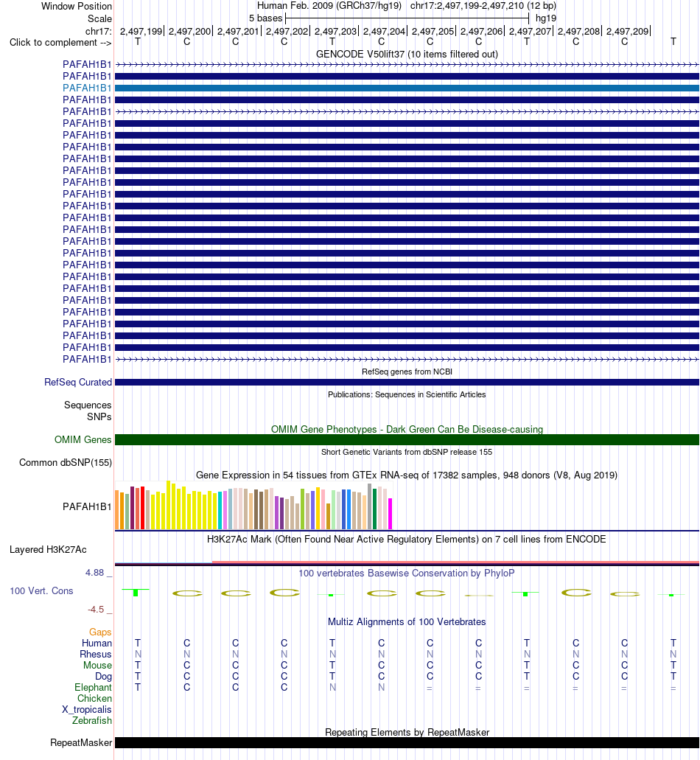
Task: Open the 'RefSeq genes from NCBI' track title
Action: (407, 372)
